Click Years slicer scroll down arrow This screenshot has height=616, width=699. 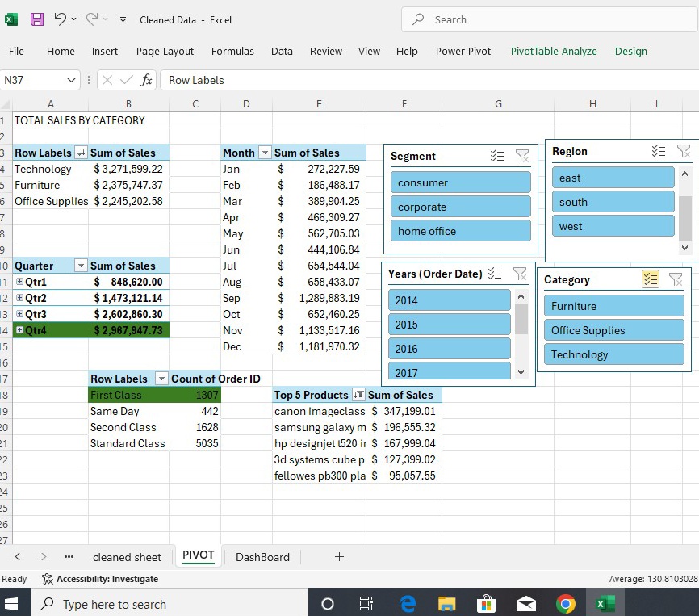coord(521,372)
